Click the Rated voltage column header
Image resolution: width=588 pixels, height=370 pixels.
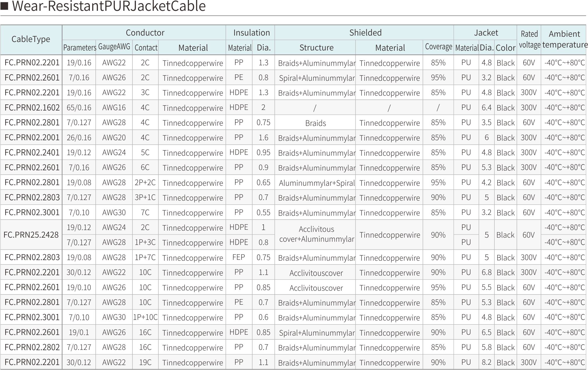[x=529, y=39]
